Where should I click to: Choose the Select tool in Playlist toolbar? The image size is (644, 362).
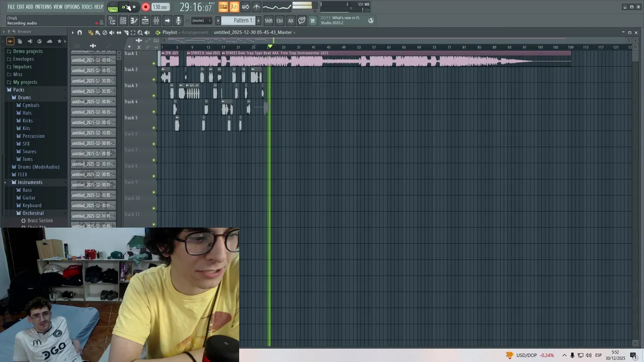pos(133,32)
